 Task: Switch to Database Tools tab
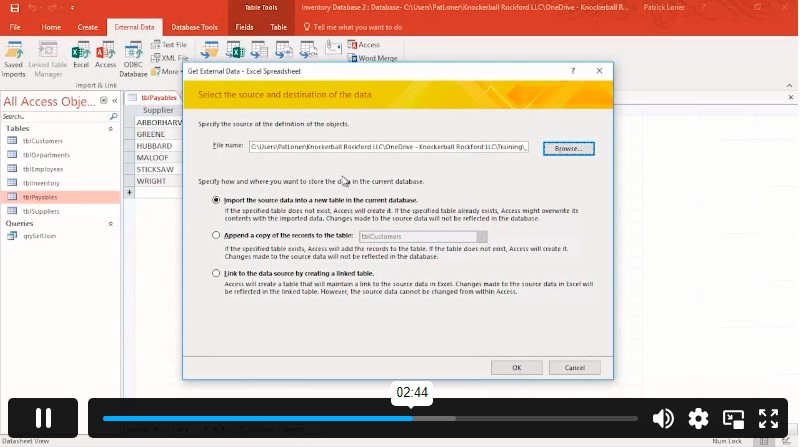(x=194, y=27)
